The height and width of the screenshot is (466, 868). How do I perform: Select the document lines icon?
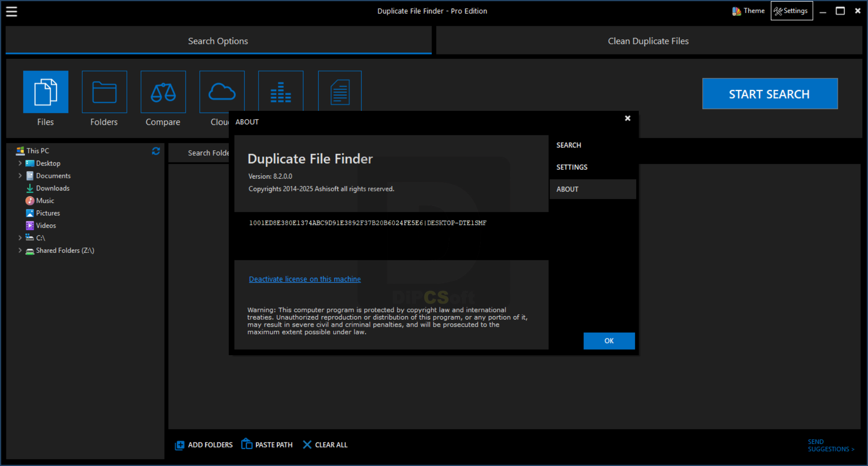tap(340, 91)
